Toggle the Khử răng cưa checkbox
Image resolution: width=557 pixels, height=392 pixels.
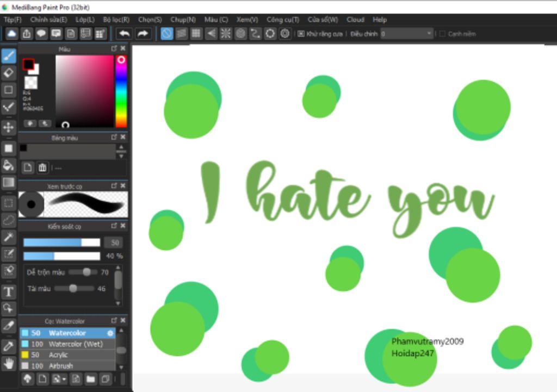tap(301, 34)
